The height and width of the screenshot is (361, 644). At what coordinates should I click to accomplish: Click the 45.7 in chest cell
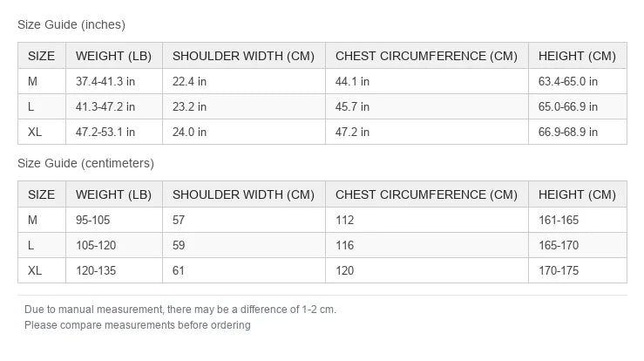[x=426, y=107]
